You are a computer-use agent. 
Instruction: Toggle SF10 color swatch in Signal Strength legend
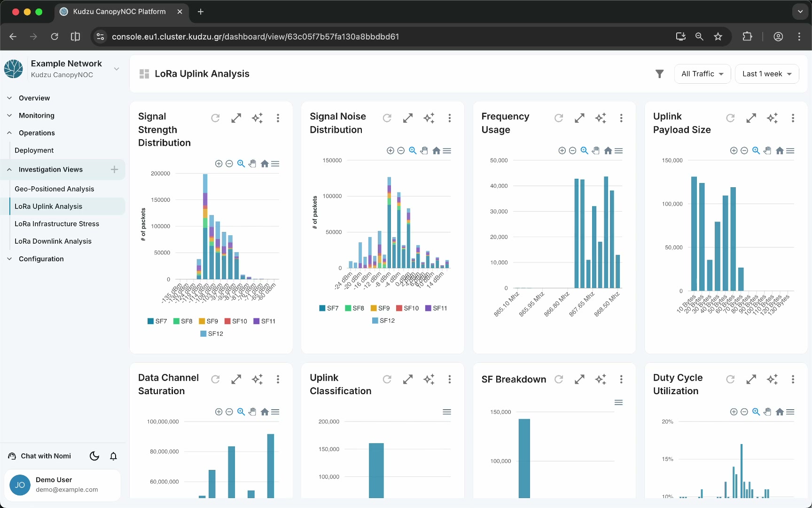click(x=227, y=321)
